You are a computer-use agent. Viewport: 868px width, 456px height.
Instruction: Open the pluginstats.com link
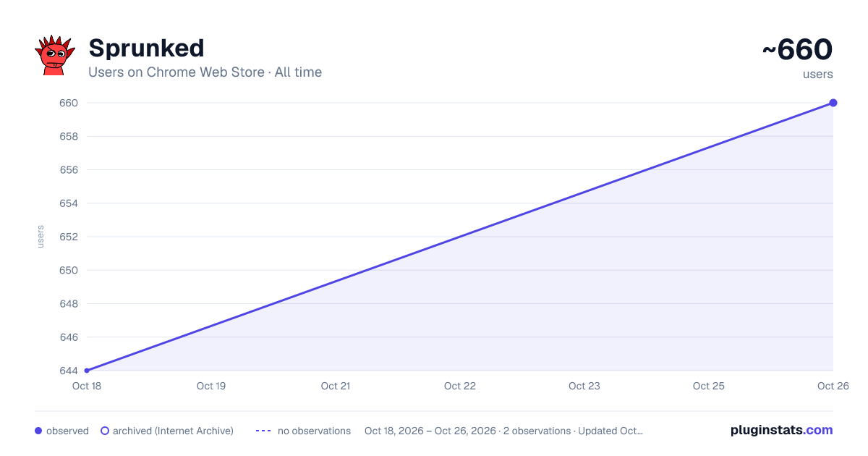coord(781,430)
